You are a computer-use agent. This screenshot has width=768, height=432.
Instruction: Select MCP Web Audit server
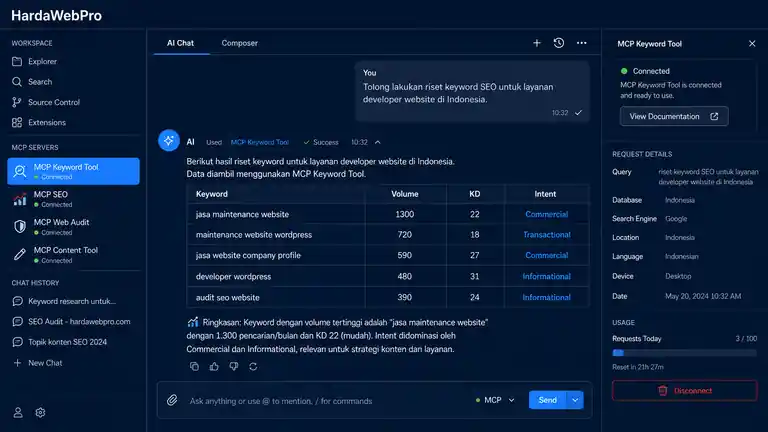[x=73, y=226]
